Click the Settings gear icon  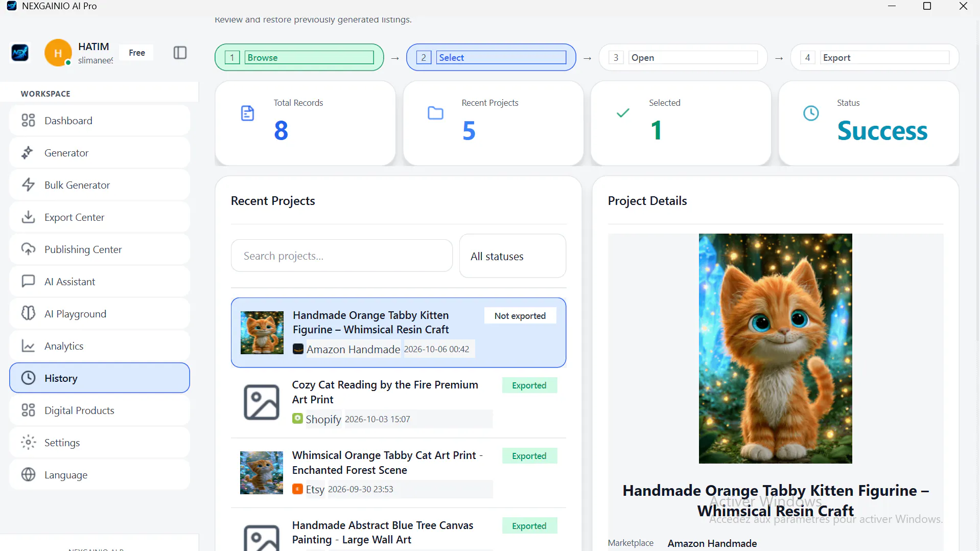click(x=28, y=443)
